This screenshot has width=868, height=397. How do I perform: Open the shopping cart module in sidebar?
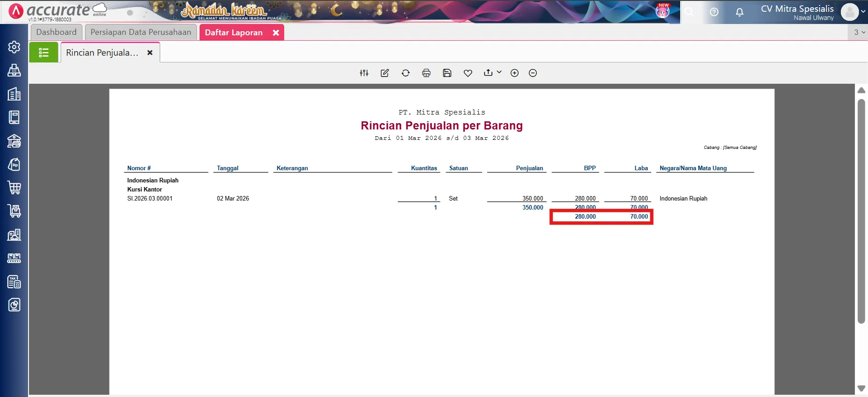click(x=14, y=188)
